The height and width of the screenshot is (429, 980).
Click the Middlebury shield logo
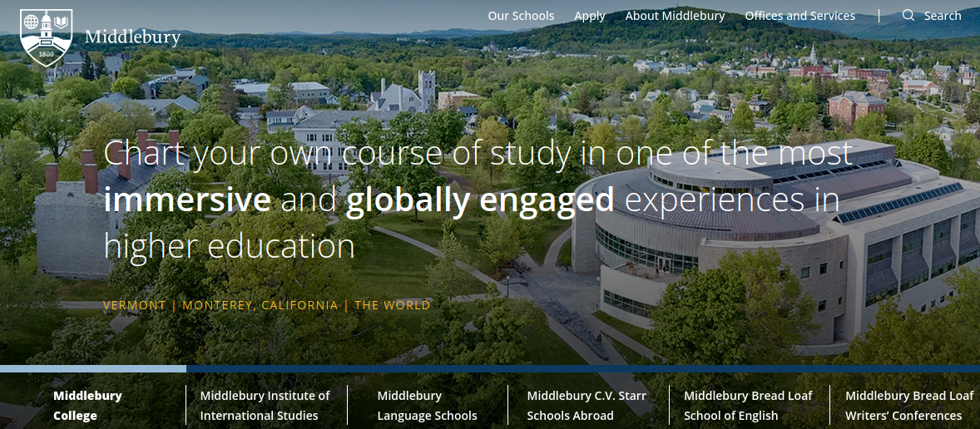[47, 37]
